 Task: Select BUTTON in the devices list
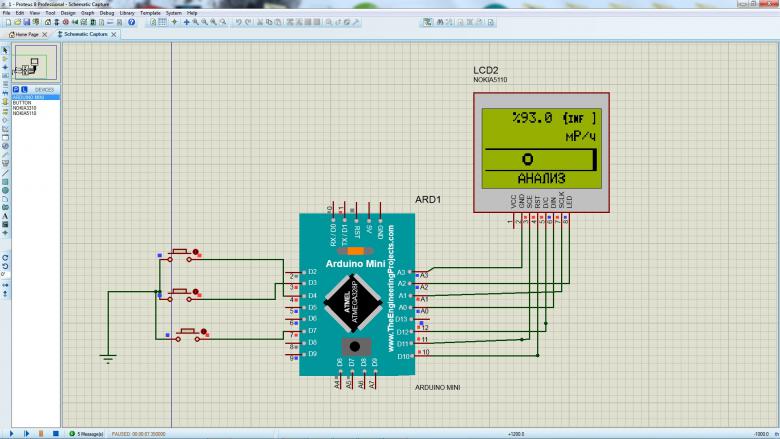(35, 103)
